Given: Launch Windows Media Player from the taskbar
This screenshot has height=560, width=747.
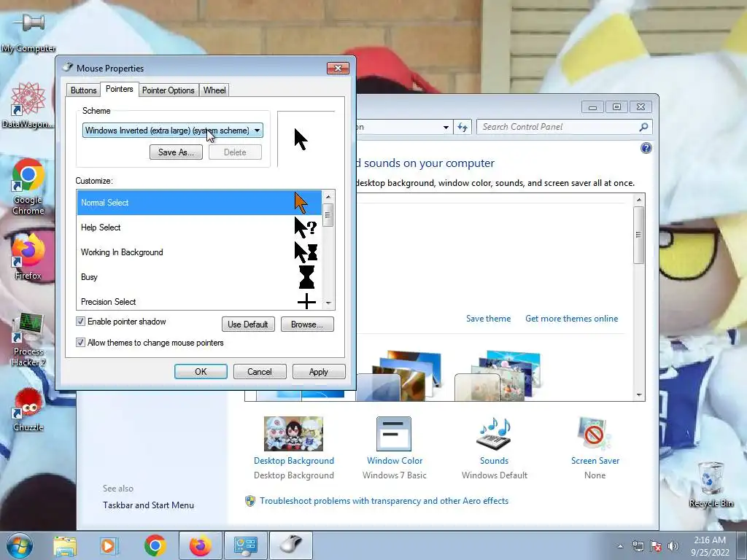Looking at the screenshot, I should (109, 545).
